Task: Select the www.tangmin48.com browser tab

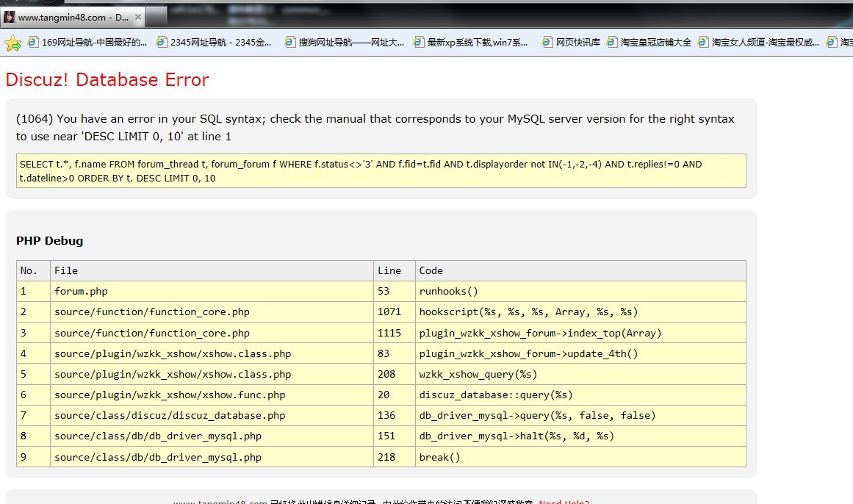Action: click(x=73, y=18)
